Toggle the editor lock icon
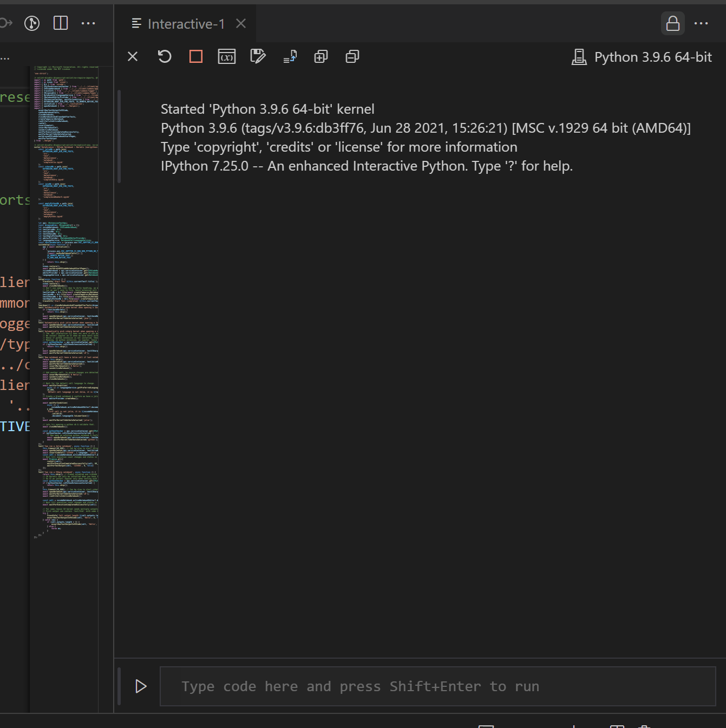The image size is (726, 728). pyautogui.click(x=672, y=24)
